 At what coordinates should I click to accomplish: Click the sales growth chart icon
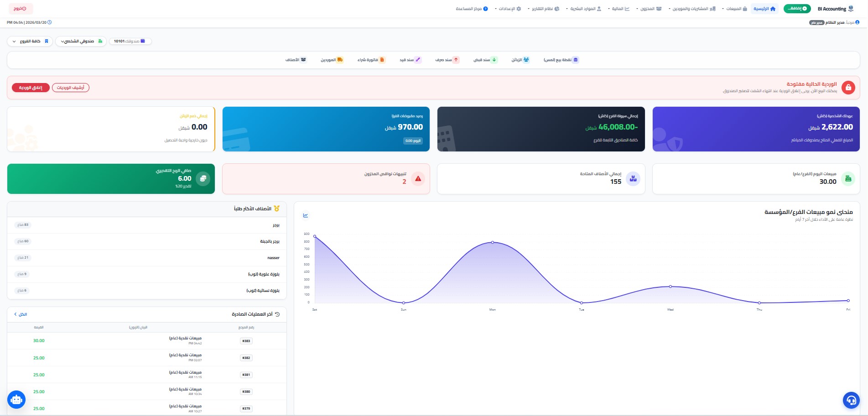306,215
